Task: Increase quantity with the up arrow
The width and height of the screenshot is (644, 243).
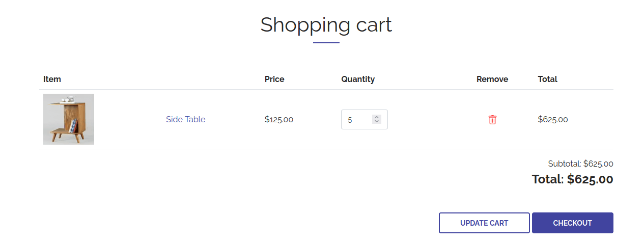Action: tap(377, 117)
